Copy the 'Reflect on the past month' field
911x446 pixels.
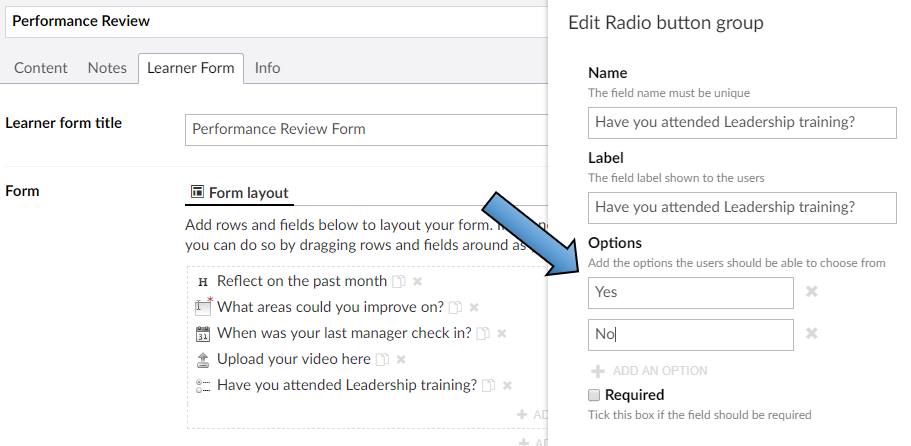click(x=399, y=282)
